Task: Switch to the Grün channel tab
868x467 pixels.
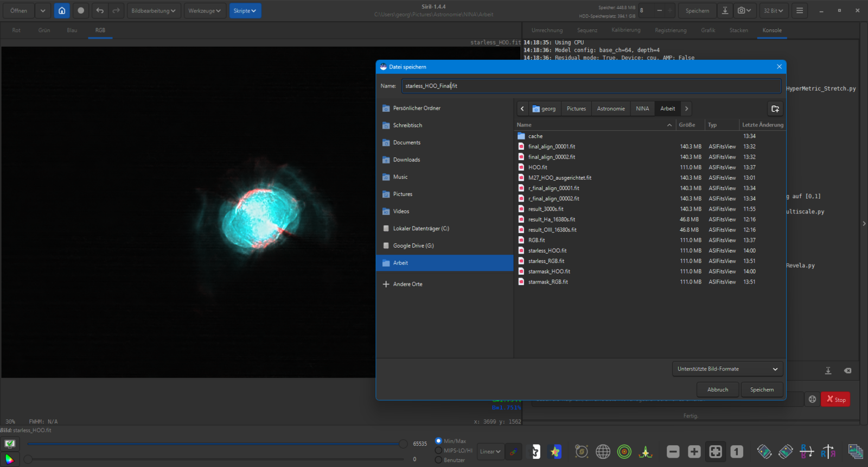Action: [44, 30]
